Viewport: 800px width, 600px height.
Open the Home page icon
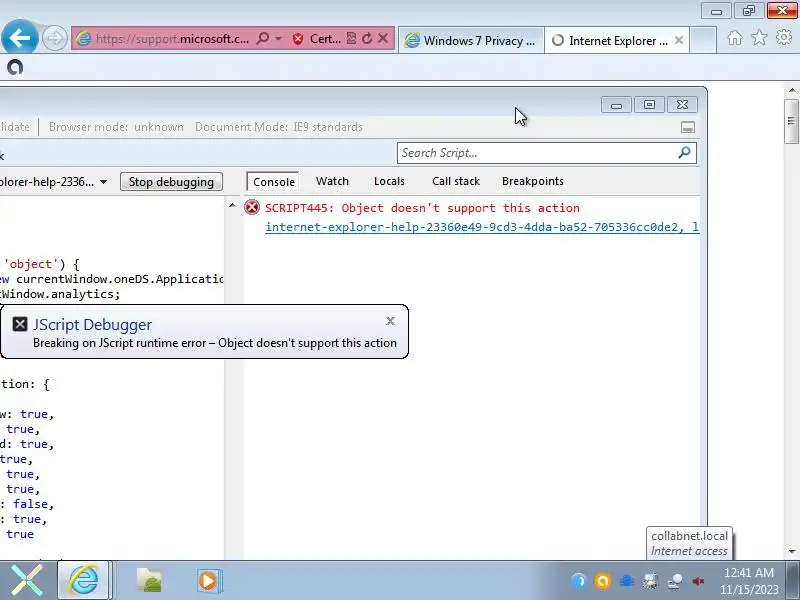[x=735, y=38]
